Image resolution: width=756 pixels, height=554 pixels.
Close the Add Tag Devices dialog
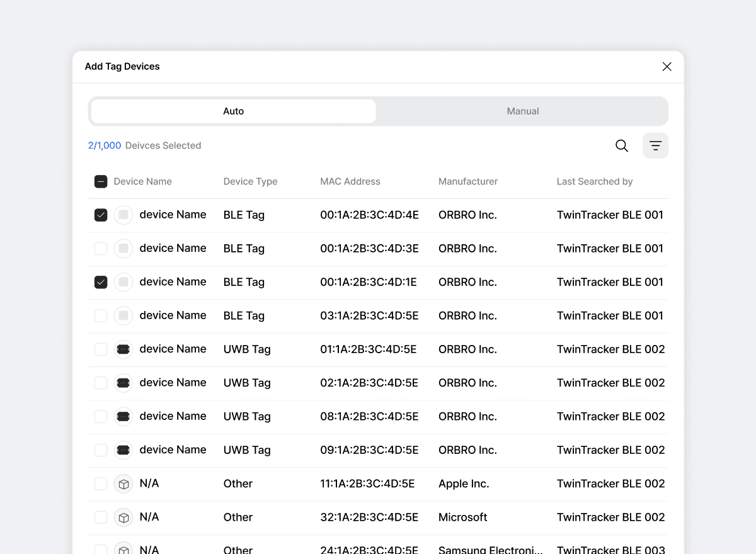pyautogui.click(x=667, y=67)
